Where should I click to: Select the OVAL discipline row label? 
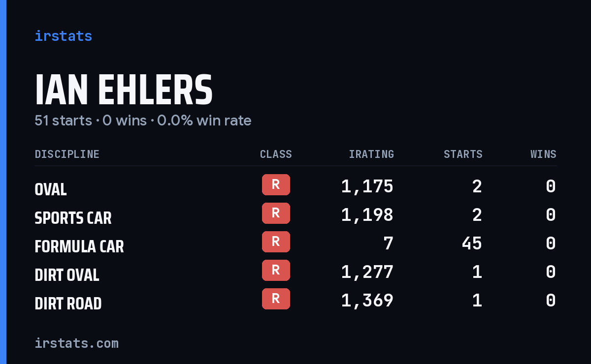click(x=51, y=189)
